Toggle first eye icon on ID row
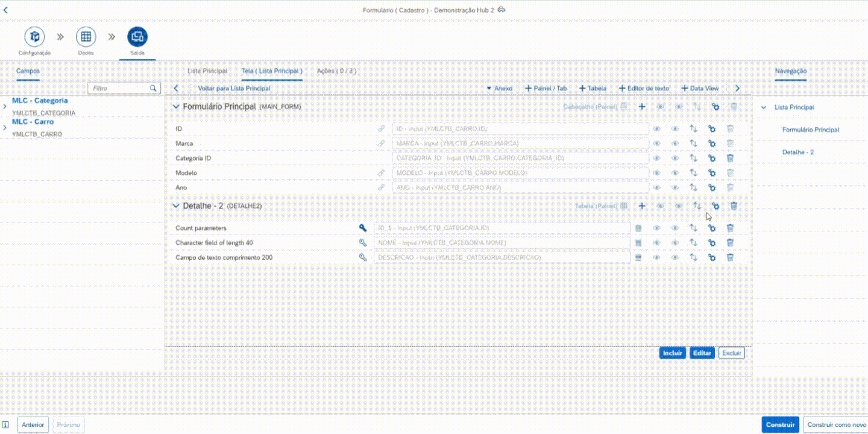868x434 pixels. [657, 129]
